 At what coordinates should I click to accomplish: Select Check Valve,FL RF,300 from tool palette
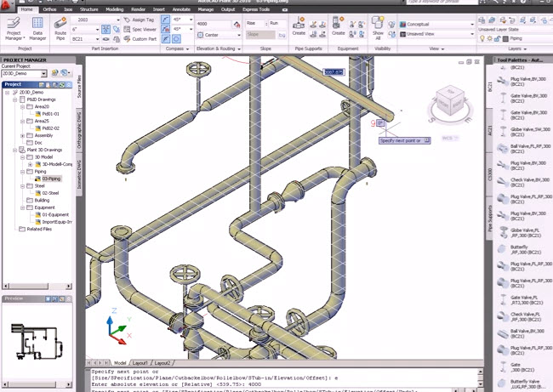519,316
